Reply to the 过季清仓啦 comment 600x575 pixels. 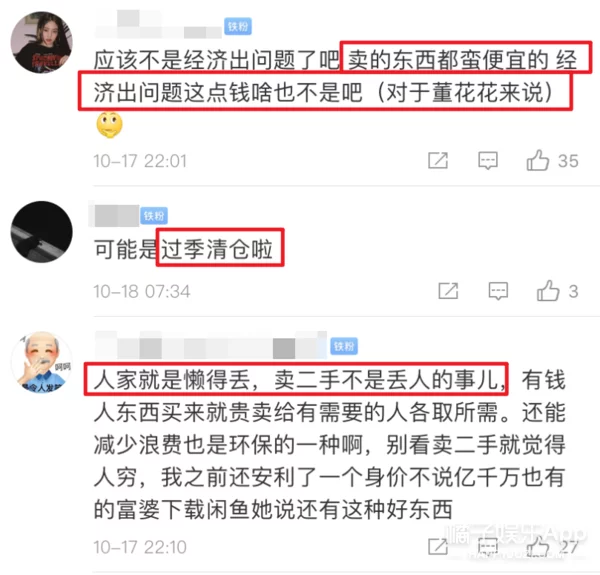pos(498,291)
